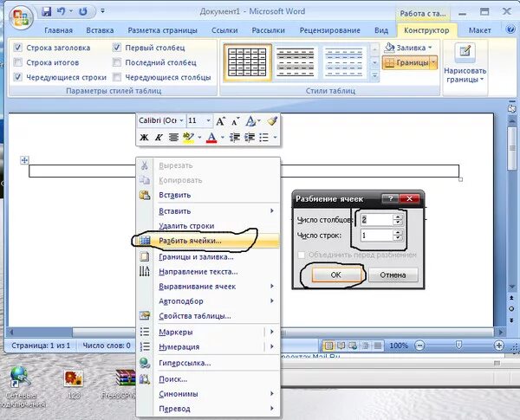The image size is (520, 420).
Task: Enable Чередующиеся столбцы checkbox
Action: click(x=117, y=77)
